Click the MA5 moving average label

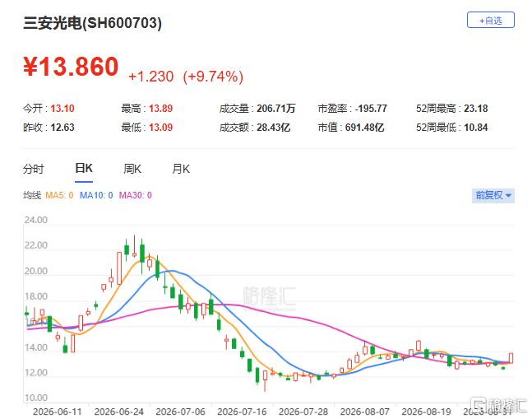click(x=59, y=195)
